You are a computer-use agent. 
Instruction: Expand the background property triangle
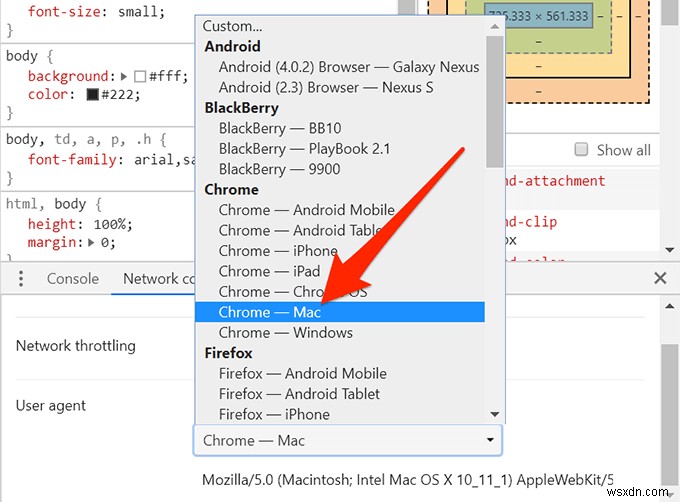[124, 77]
